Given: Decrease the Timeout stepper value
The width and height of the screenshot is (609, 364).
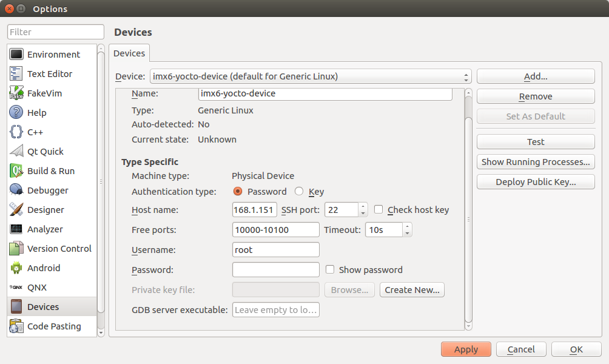Looking at the screenshot, I should (407, 233).
